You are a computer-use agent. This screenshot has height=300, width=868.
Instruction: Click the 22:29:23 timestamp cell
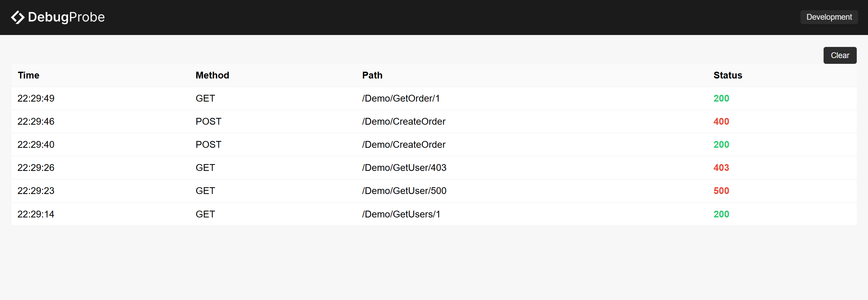tap(36, 191)
